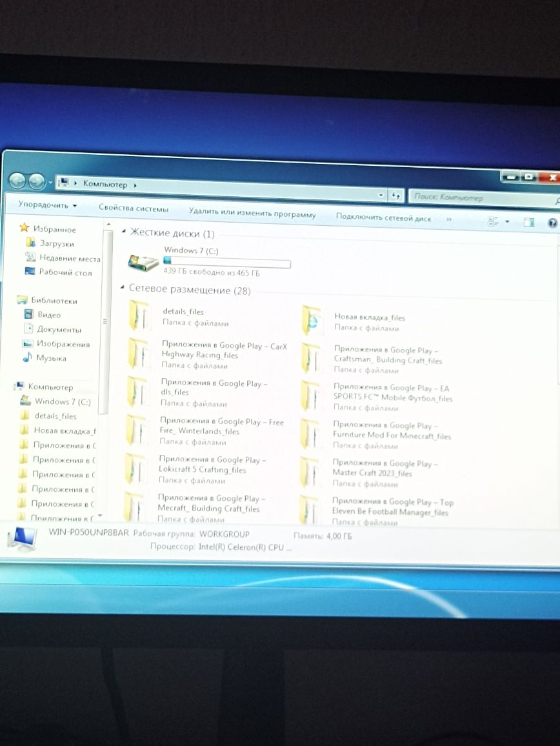
Task: Go back with the Back arrow button
Action: pos(17,180)
